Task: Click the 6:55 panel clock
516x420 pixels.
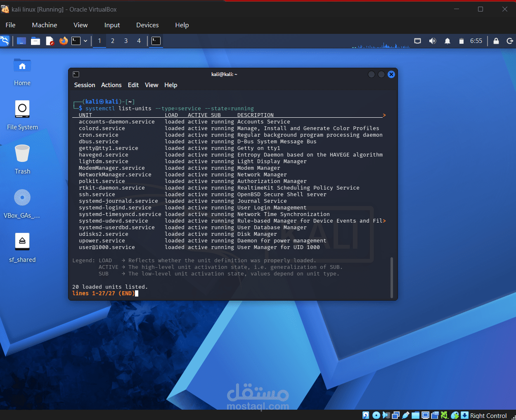Action: (476, 41)
